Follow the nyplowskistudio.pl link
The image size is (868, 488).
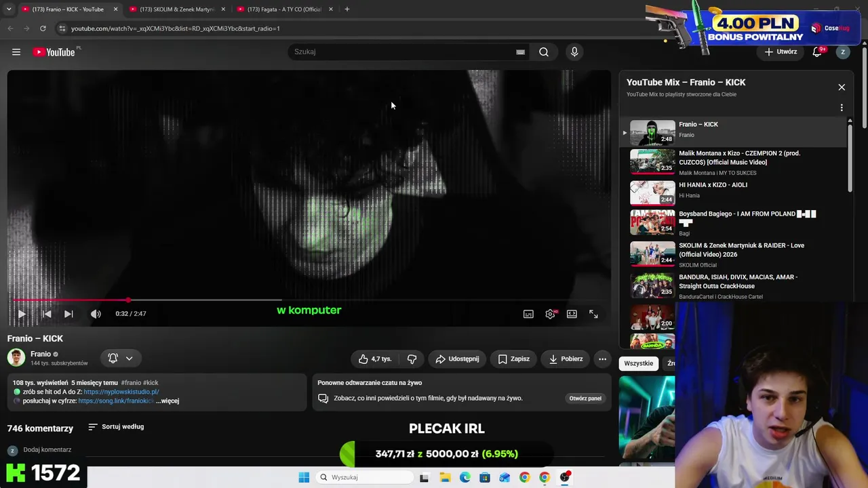click(x=121, y=392)
